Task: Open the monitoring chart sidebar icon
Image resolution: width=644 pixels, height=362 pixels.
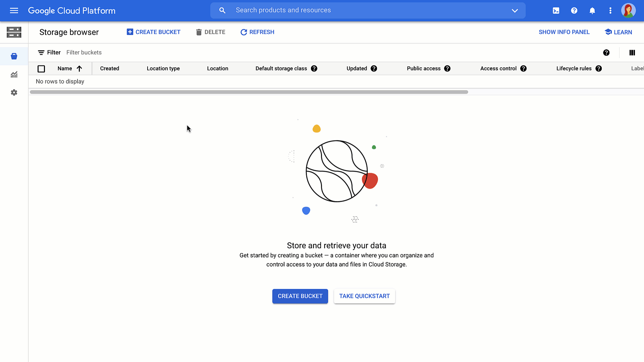Action: click(14, 74)
